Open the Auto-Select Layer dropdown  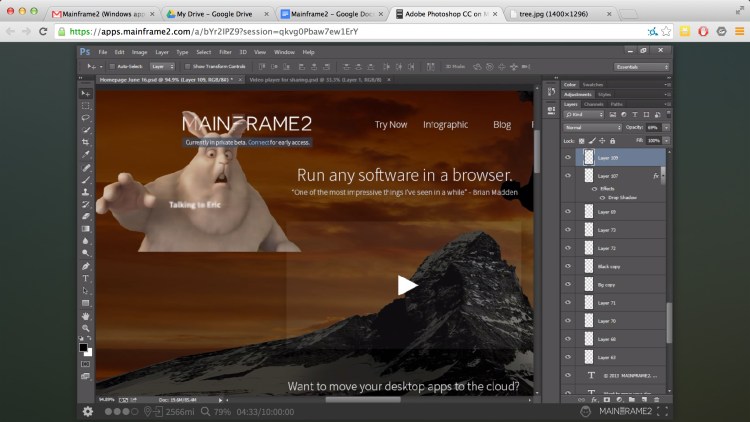click(x=163, y=67)
